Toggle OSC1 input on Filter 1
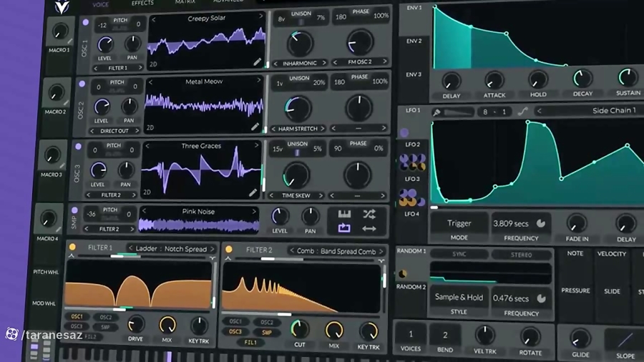 coord(77,316)
